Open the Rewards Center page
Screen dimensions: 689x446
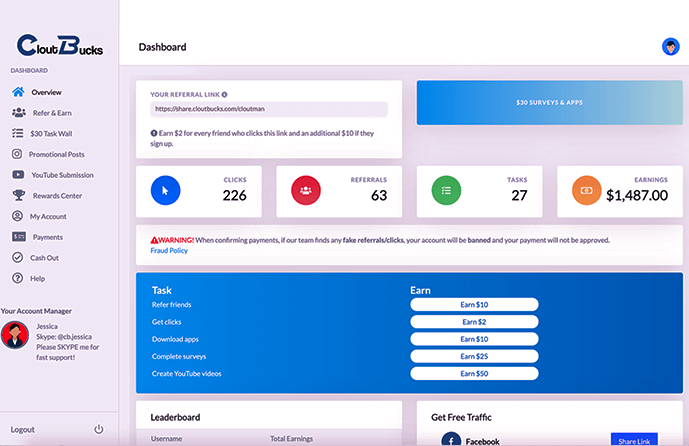tap(59, 195)
